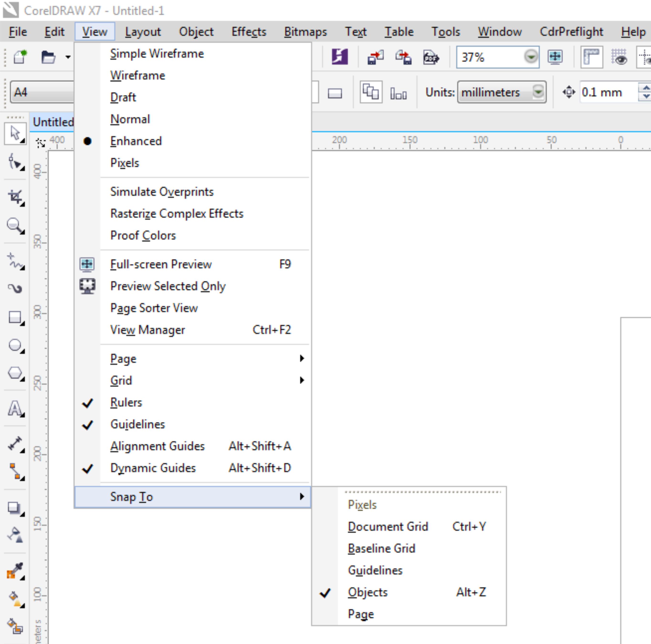The image size is (651, 644).
Task: Select the Zoom tool
Action: [15, 225]
